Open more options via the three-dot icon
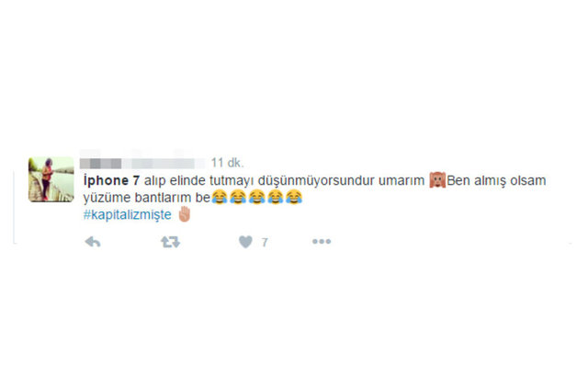The image size is (588, 389). click(x=322, y=242)
